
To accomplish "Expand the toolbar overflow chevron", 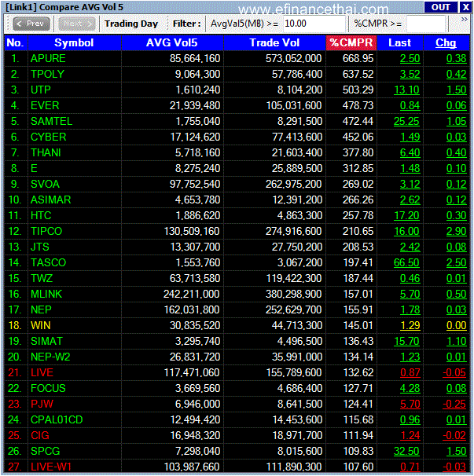I will pyautogui.click(x=464, y=20).
